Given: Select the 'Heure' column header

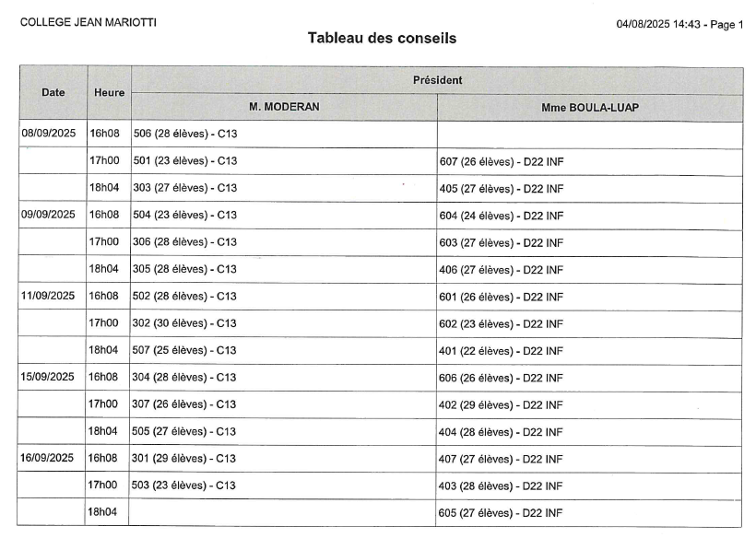Looking at the screenshot, I should 110,92.
